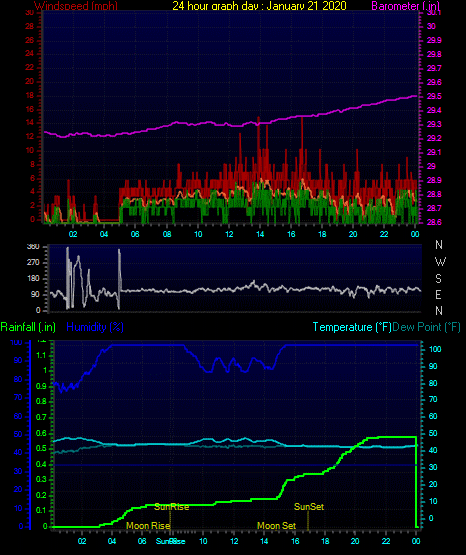
Task: Click the Moon Rise marker label
Action: [148, 526]
